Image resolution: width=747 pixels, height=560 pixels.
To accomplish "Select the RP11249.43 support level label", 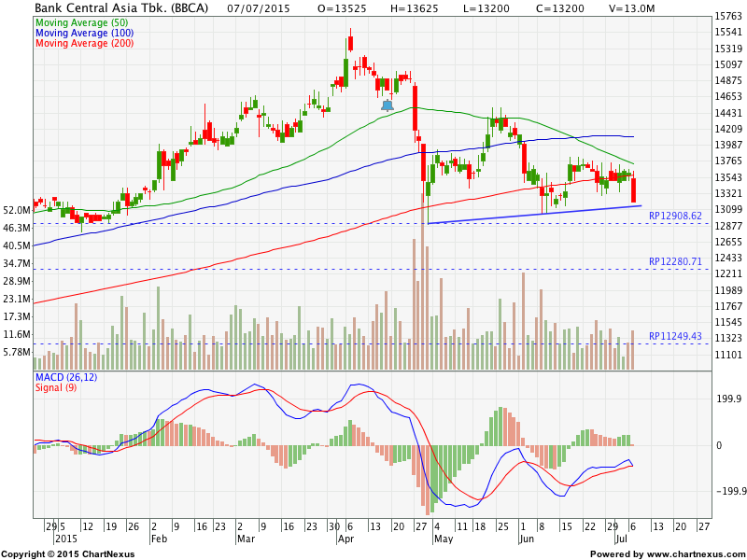I will (x=674, y=336).
